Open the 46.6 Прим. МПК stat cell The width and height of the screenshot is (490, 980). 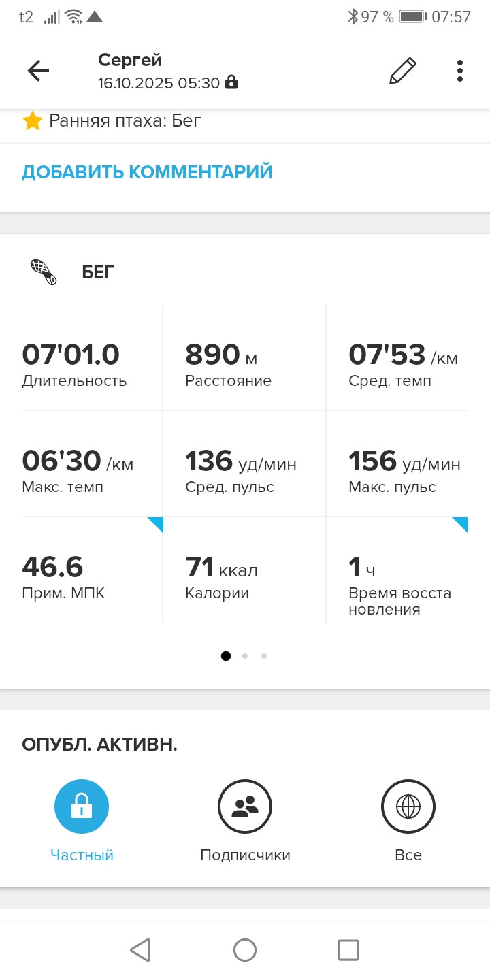(x=92, y=570)
